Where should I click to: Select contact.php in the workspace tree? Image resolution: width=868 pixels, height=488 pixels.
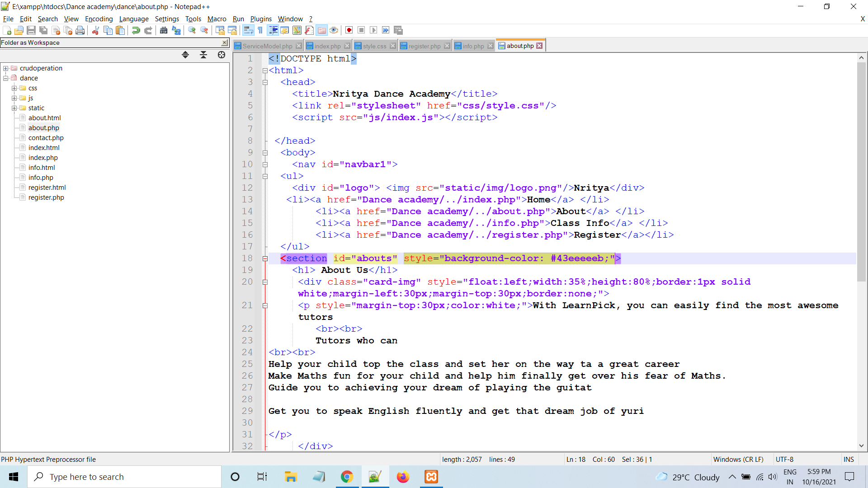tap(46, 138)
